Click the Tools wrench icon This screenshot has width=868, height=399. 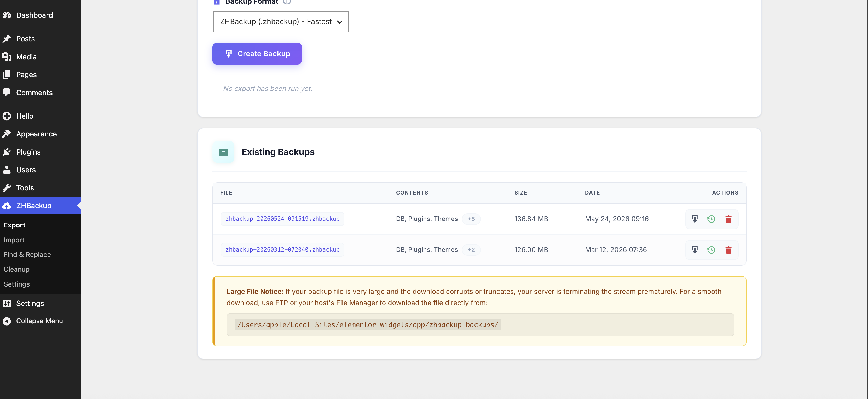pyautogui.click(x=7, y=187)
